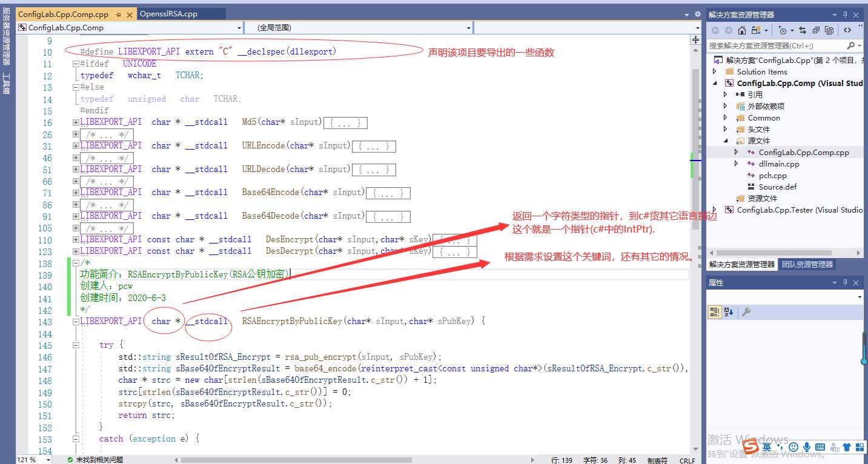Click the view code icon in Solution Explorer
Viewport: 868px width, 464px height.
click(847, 30)
